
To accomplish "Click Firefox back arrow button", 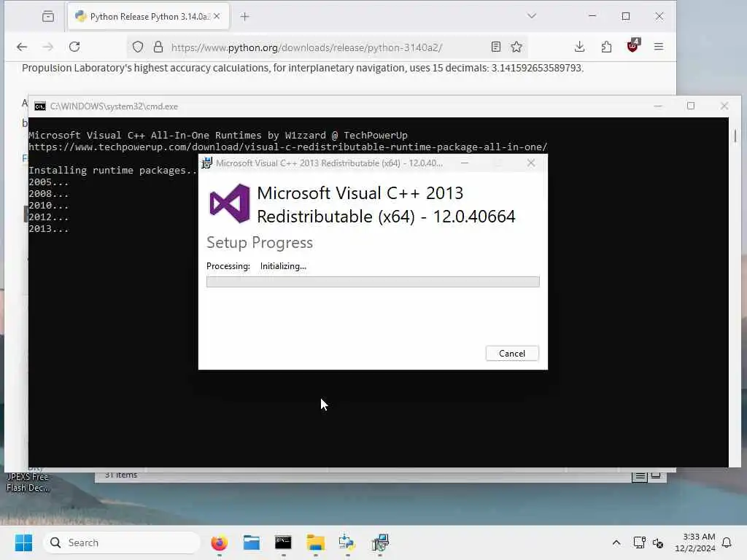I will click(x=22, y=47).
